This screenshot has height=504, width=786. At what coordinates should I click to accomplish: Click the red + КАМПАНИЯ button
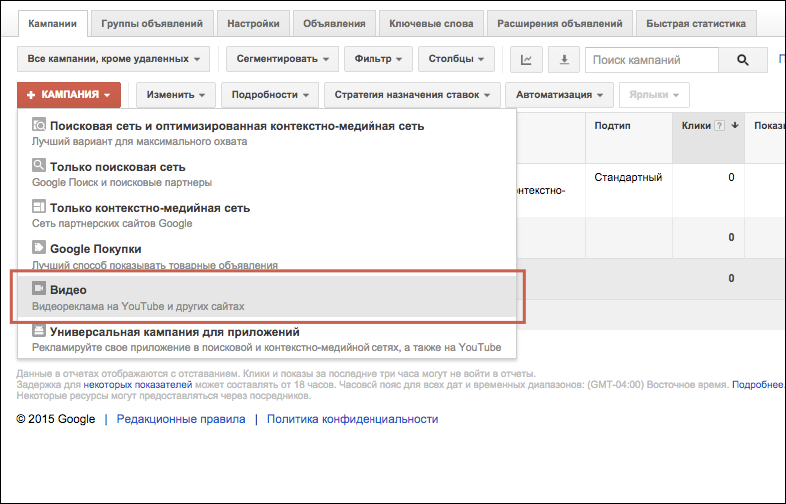(x=69, y=95)
